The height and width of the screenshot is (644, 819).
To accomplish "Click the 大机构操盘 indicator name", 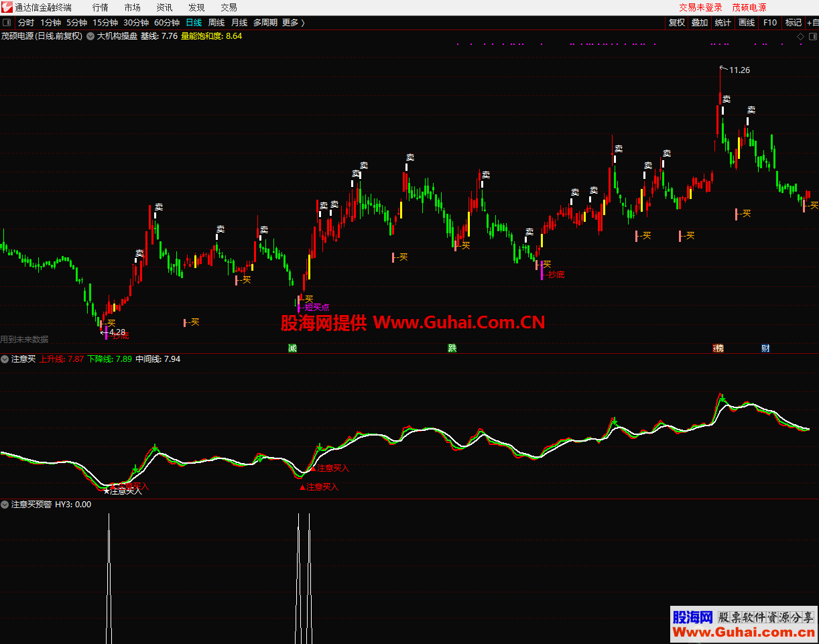I will tap(117, 36).
